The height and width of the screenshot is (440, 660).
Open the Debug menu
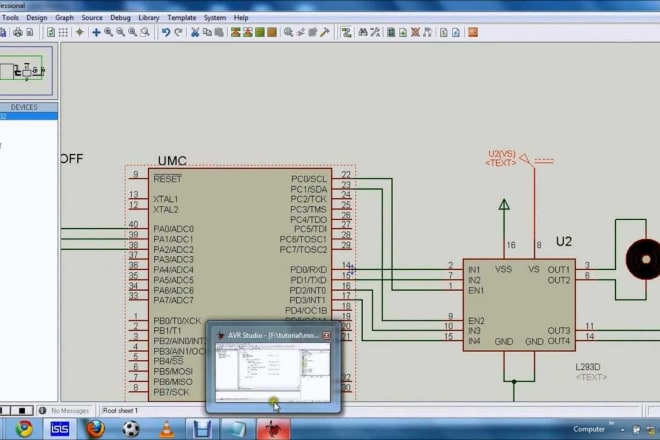(120, 18)
